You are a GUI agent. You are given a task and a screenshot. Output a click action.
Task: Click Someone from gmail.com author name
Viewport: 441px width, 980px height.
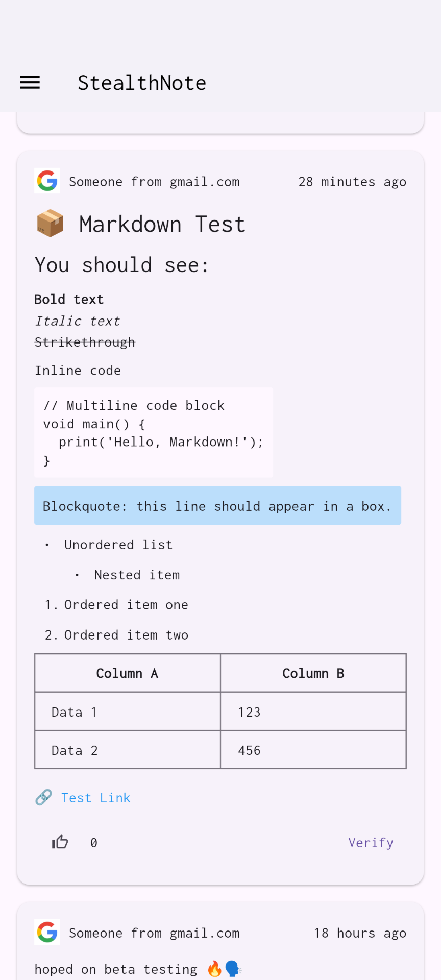pos(154,181)
